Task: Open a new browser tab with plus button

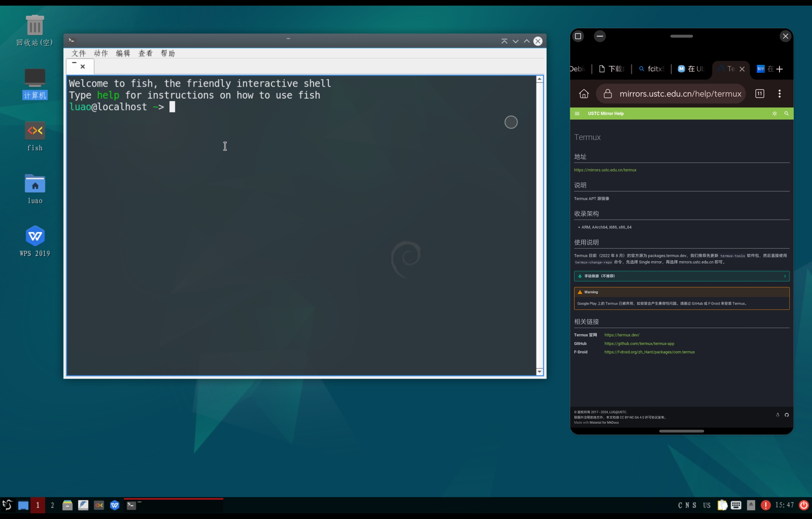Action: tap(779, 69)
